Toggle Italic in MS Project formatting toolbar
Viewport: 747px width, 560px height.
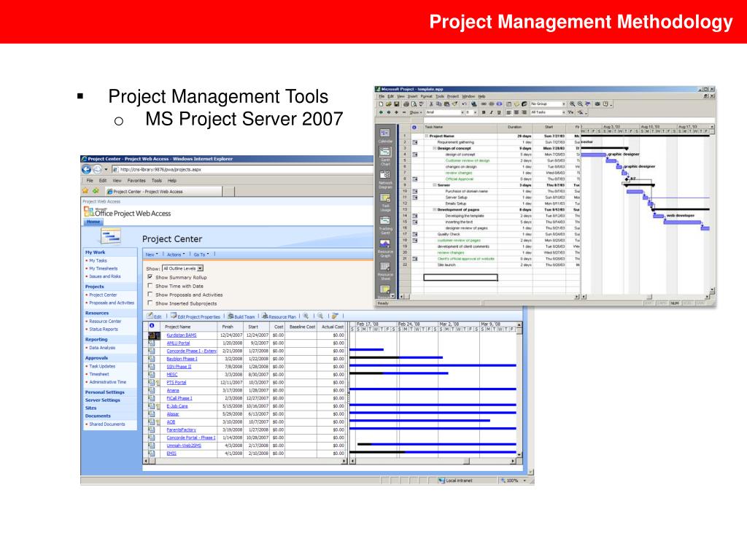[491, 112]
